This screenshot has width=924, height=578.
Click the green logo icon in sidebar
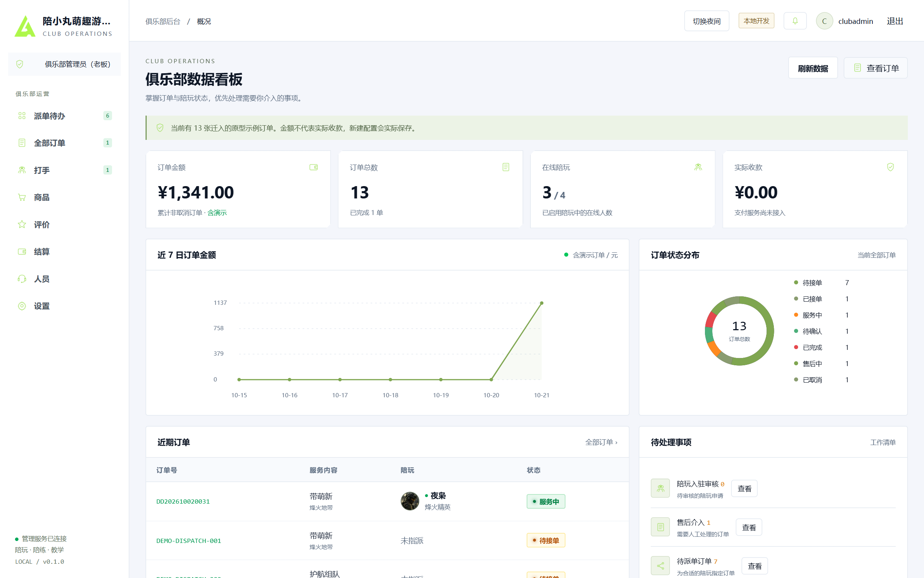(x=25, y=26)
